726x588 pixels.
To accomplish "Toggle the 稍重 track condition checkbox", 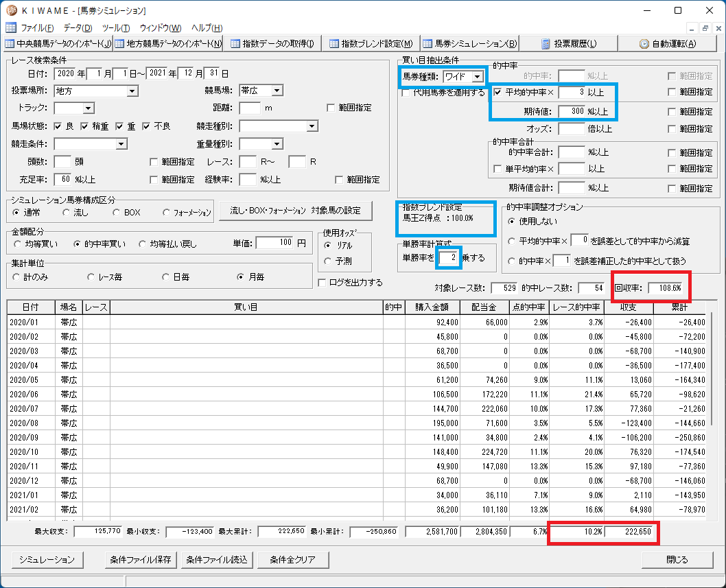I will tap(84, 126).
